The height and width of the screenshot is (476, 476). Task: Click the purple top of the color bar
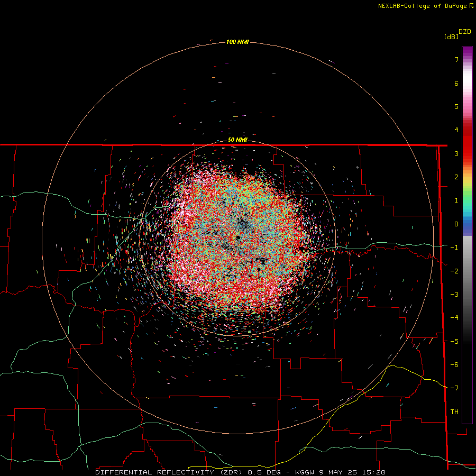click(467, 52)
